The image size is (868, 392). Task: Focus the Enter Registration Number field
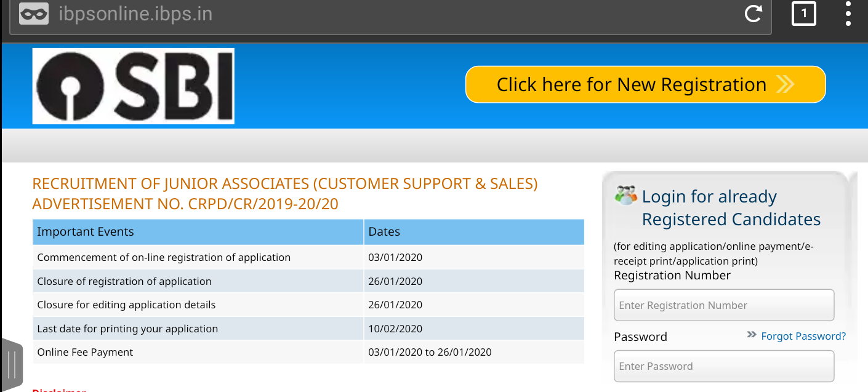coord(724,305)
